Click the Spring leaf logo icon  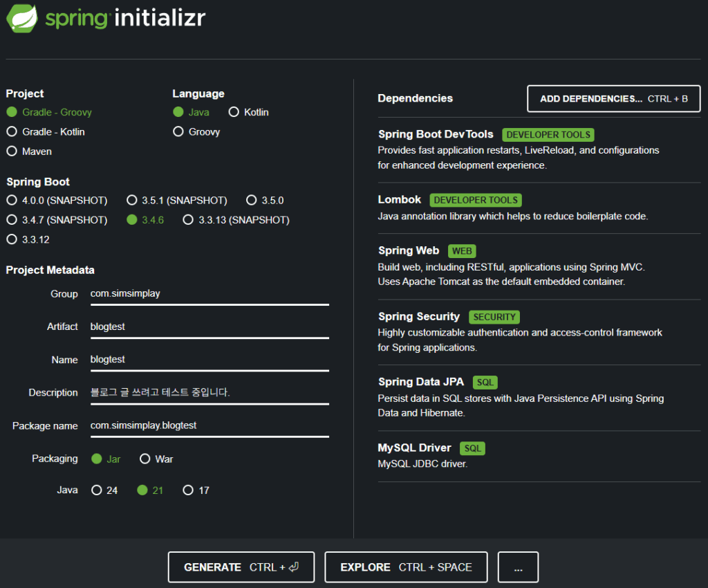21,18
